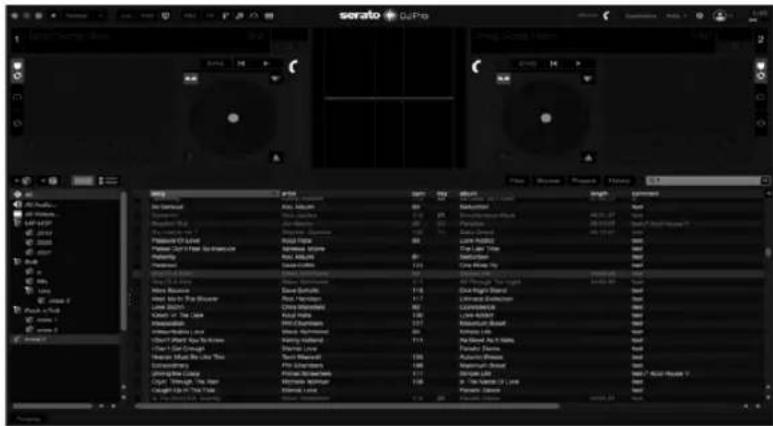Click the center dot of deck 1 platter
Image resolution: width=773 pixels, height=426 pixels.
[234, 118]
